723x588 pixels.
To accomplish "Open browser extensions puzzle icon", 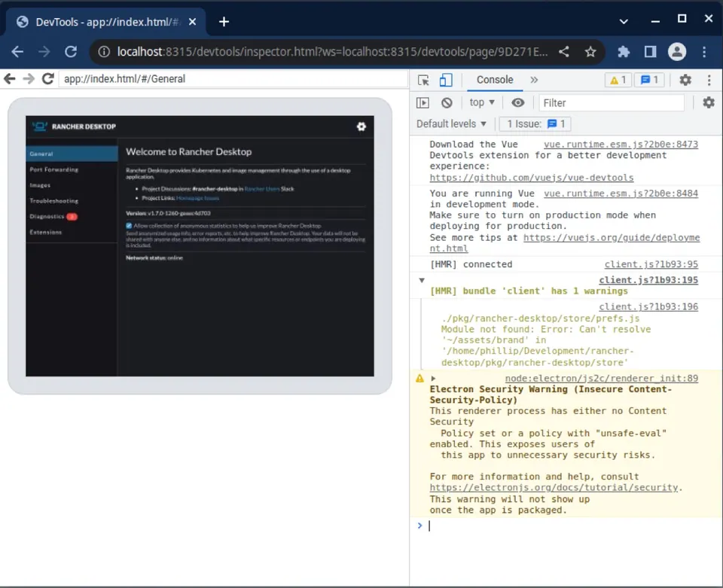I will click(x=624, y=52).
